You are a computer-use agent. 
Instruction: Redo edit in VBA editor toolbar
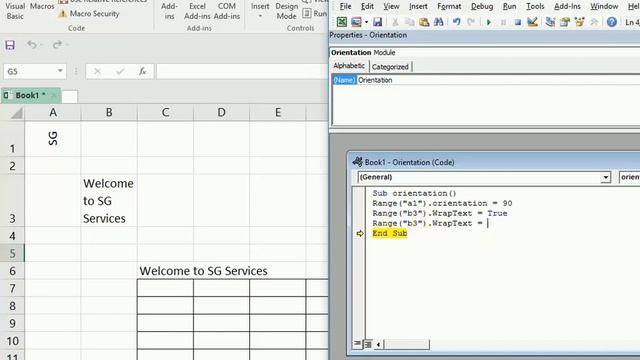(471, 22)
